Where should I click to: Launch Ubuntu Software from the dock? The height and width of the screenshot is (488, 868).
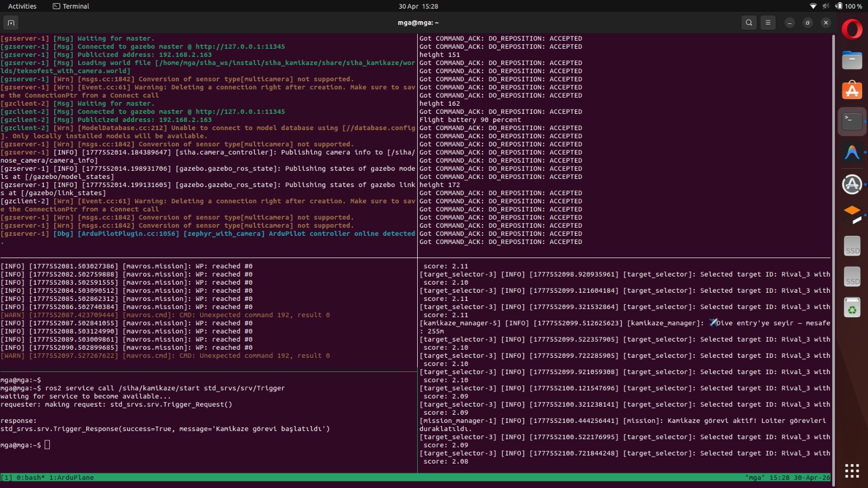[x=852, y=91]
